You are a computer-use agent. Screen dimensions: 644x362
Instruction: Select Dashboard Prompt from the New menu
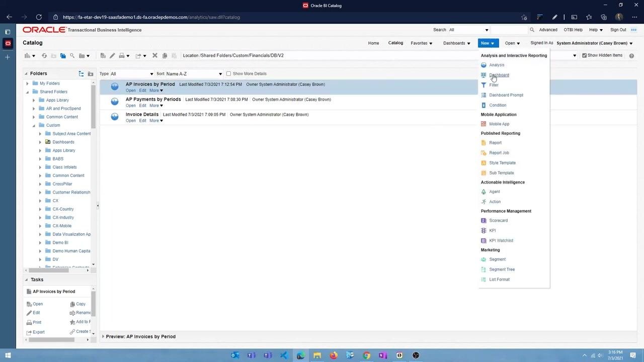[506, 95]
